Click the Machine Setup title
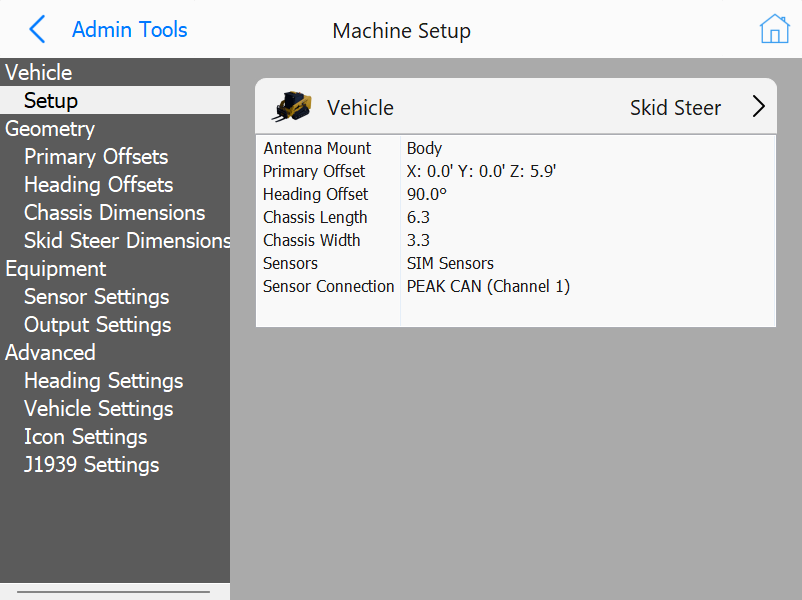 click(x=402, y=31)
